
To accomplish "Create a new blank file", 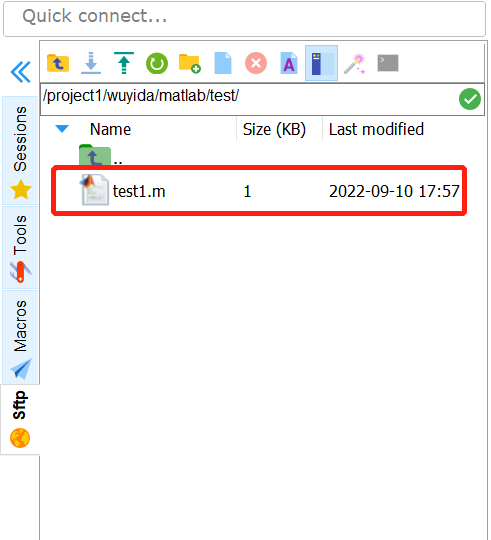I will 223,63.
